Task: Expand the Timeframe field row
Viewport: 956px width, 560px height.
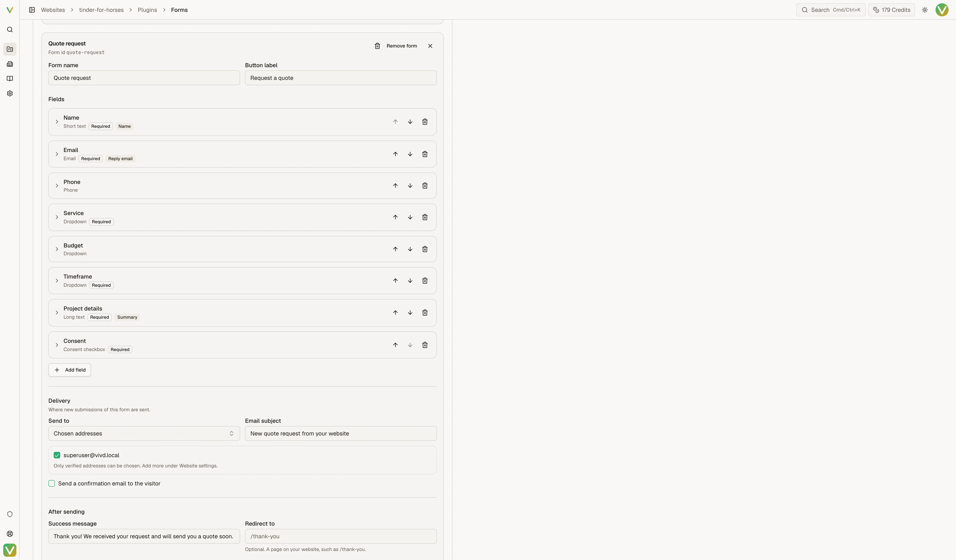Action: [x=57, y=281]
